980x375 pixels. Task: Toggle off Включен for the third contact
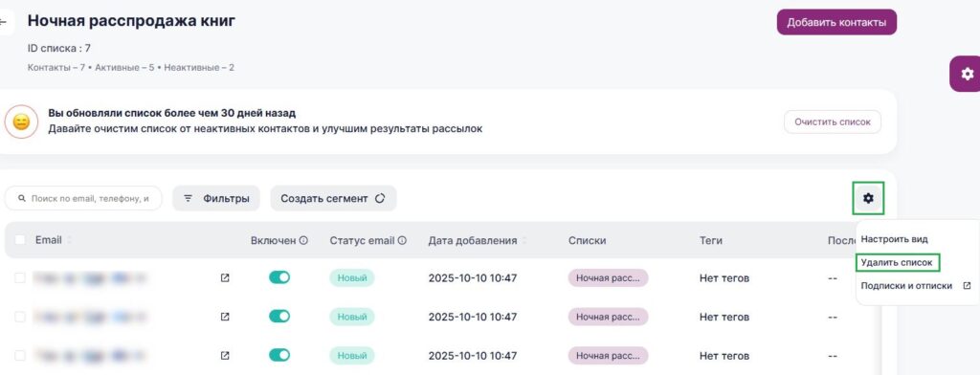tap(279, 355)
